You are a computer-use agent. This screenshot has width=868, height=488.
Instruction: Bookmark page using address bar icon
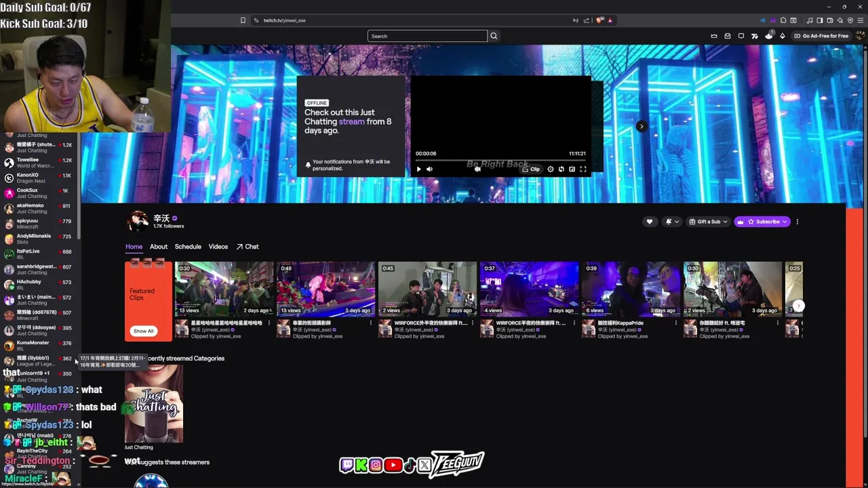(x=243, y=20)
